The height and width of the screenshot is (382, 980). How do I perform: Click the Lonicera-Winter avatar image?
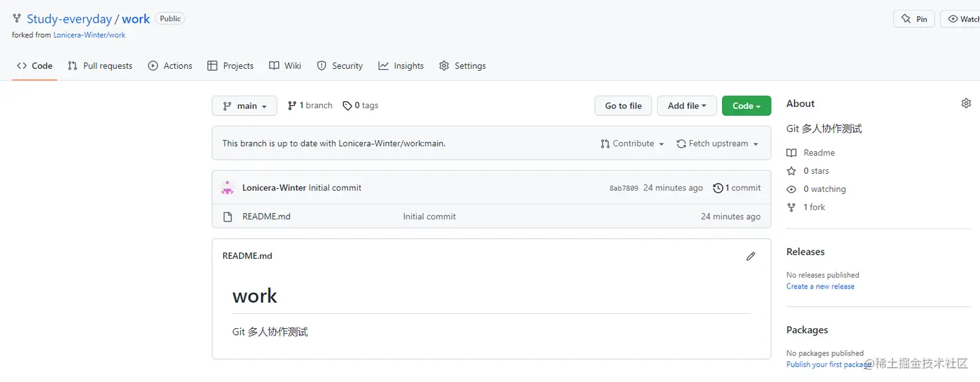click(x=227, y=188)
